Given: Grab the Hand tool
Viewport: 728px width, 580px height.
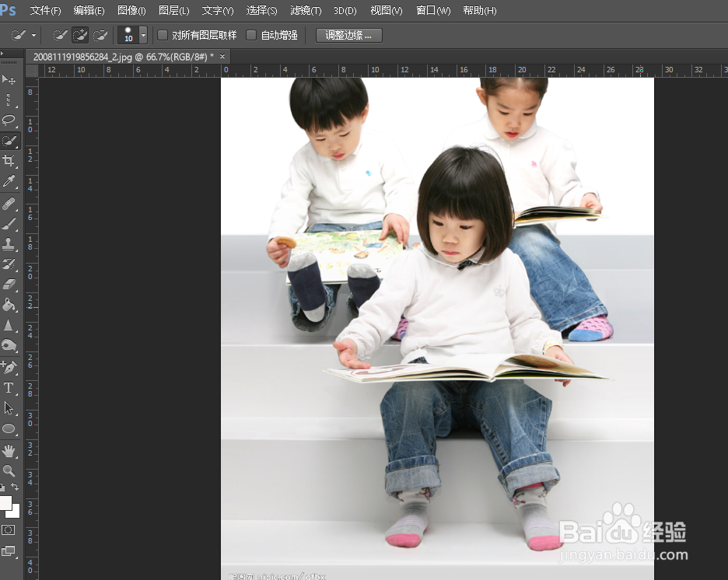Looking at the screenshot, I should [10, 449].
